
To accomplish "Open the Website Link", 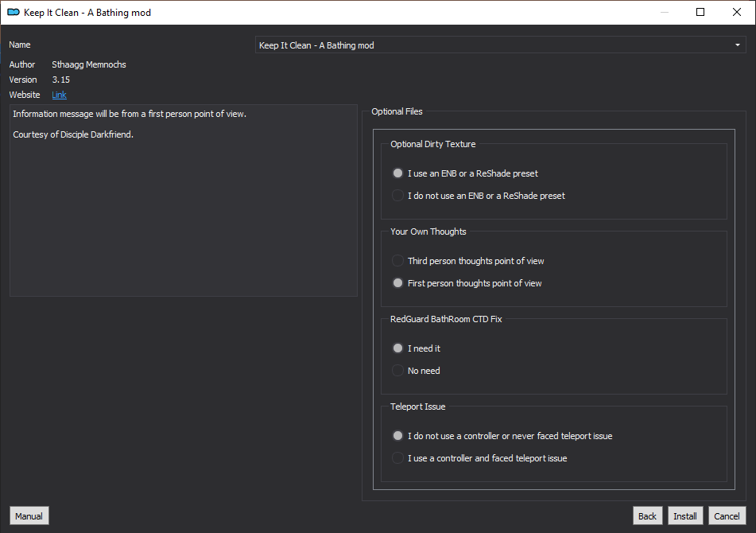I will point(60,95).
